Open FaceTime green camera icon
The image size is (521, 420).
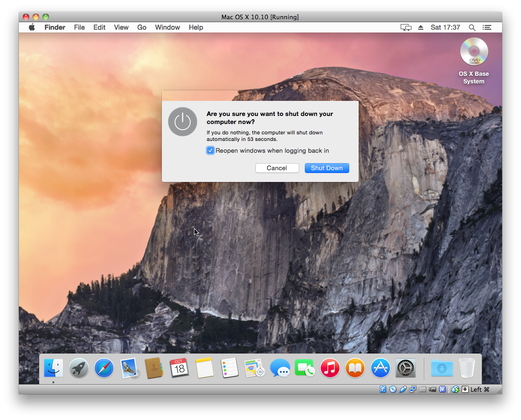tap(305, 368)
